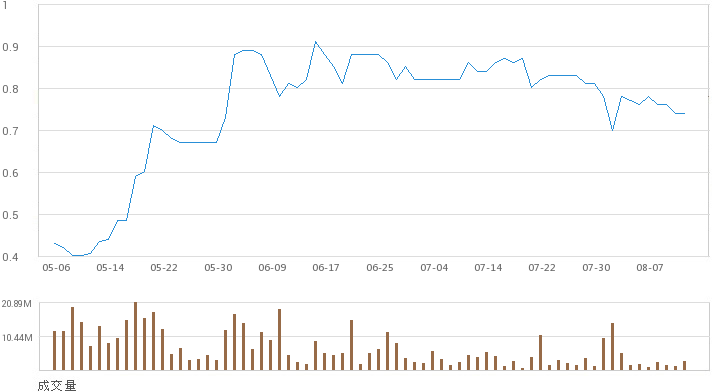Viewport: 720px width, 392px height.
Task: Click the 05-30 date label
Action: tap(218, 268)
